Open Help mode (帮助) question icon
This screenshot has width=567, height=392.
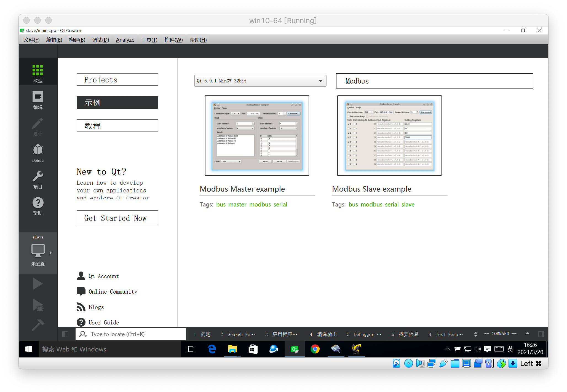38,203
